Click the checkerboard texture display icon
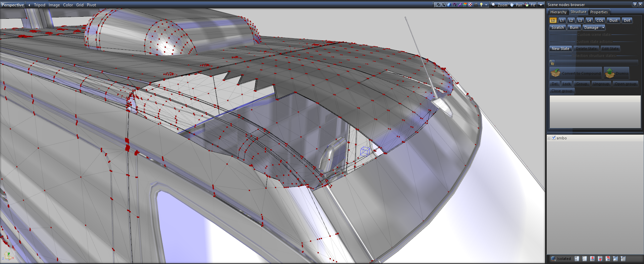The width and height of the screenshot is (644, 264). [471, 5]
